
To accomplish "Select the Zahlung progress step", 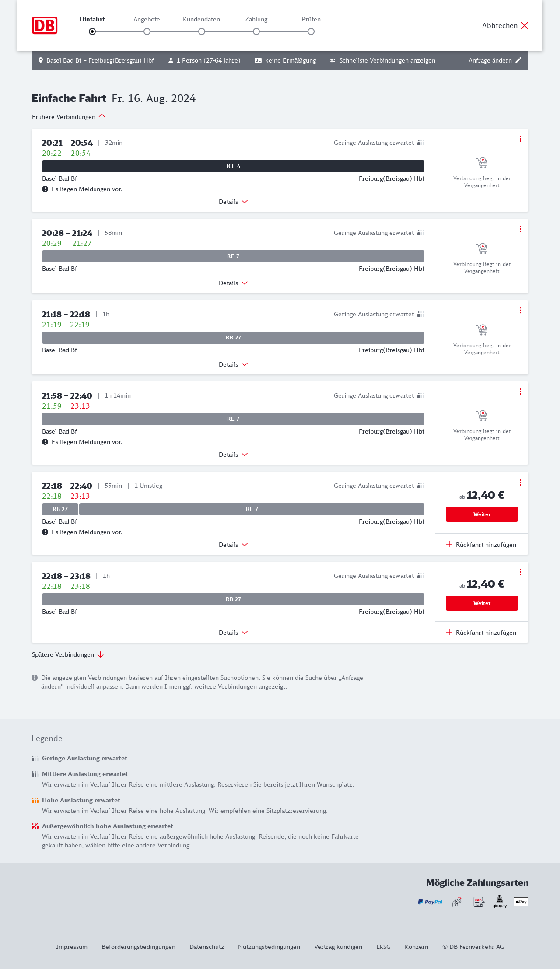I will click(x=256, y=31).
